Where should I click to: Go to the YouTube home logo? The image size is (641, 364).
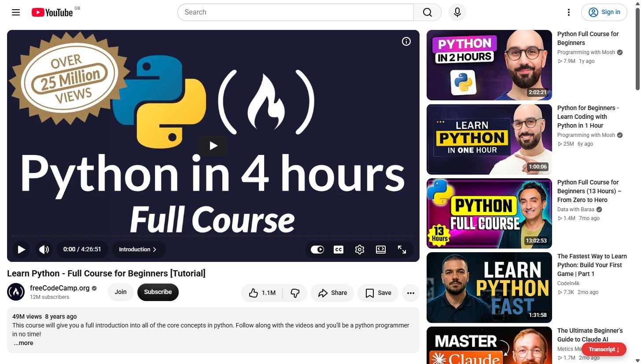click(52, 12)
